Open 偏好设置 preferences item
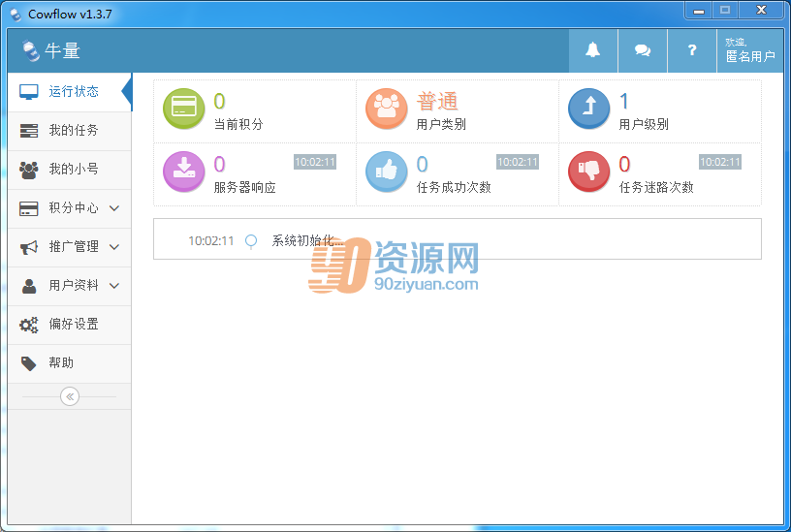 (x=70, y=325)
